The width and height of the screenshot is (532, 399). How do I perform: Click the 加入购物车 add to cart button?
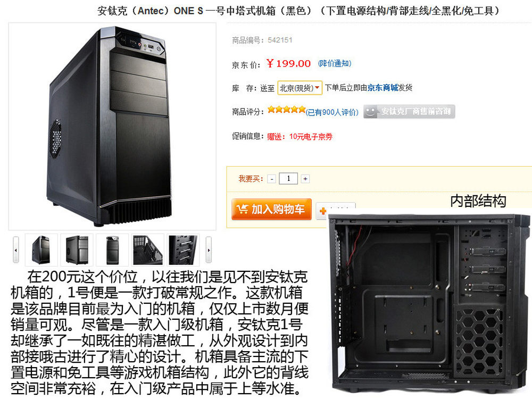[271, 209]
